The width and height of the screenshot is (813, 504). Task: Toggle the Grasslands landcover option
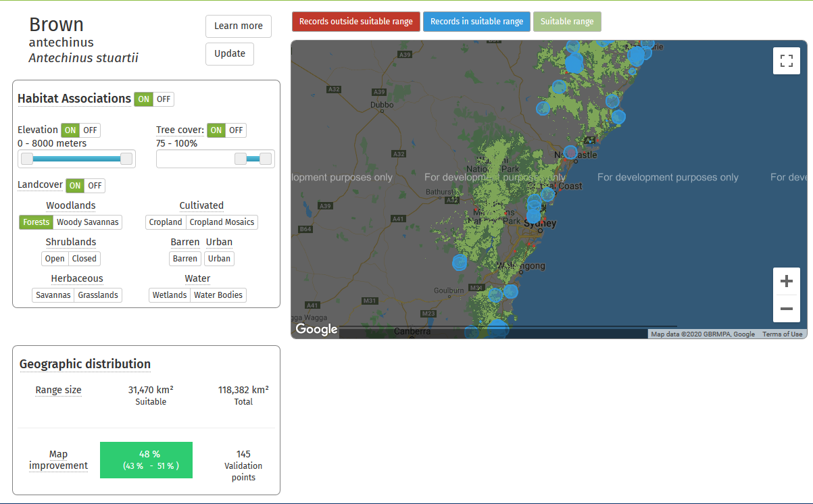pos(98,295)
